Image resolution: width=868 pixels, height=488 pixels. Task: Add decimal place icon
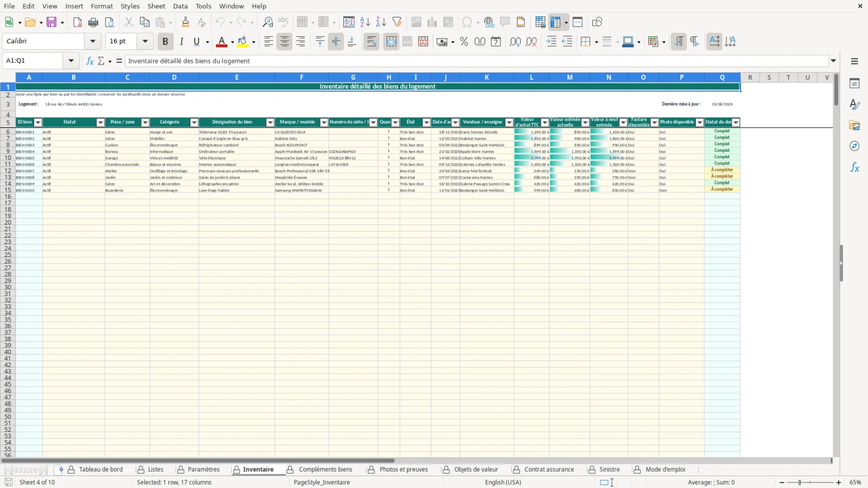point(515,42)
